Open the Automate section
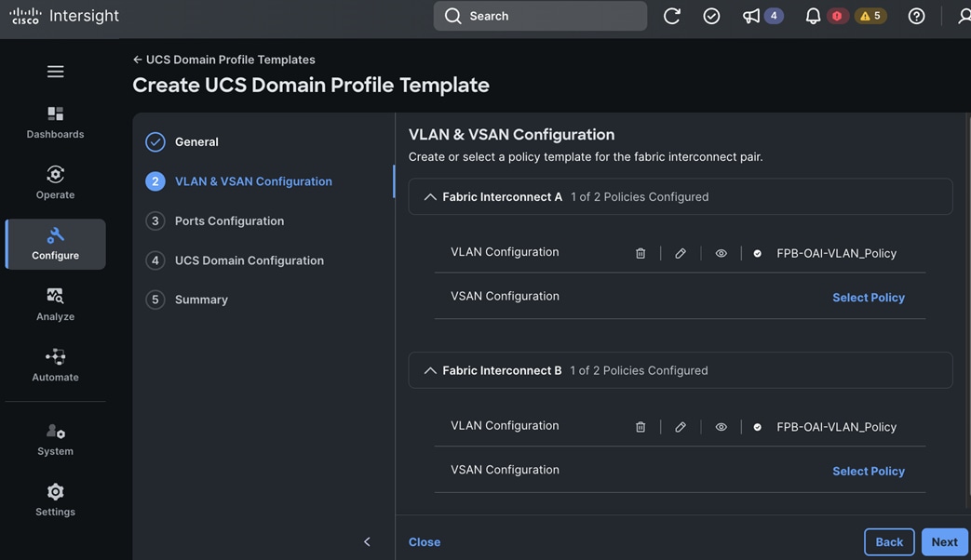971x560 pixels. (55, 365)
